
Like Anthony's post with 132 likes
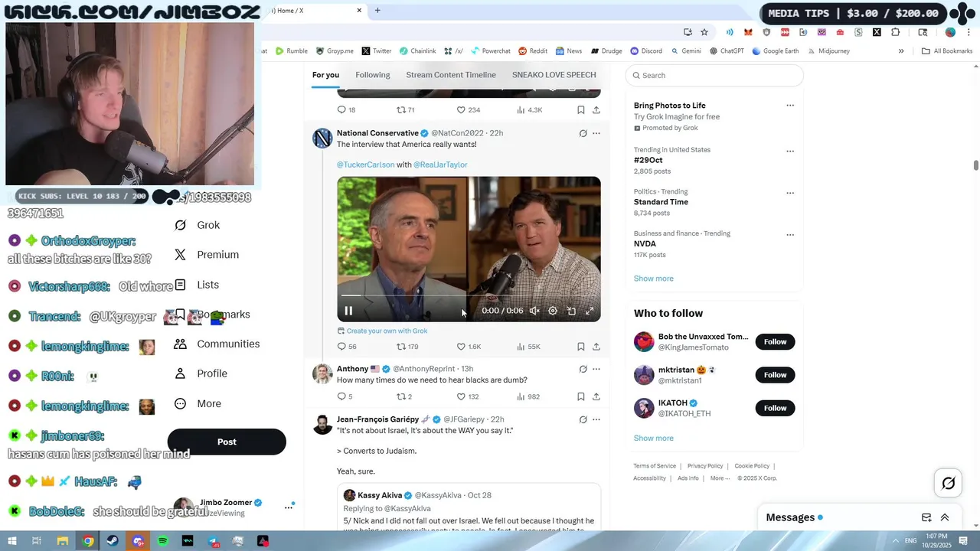467,396
